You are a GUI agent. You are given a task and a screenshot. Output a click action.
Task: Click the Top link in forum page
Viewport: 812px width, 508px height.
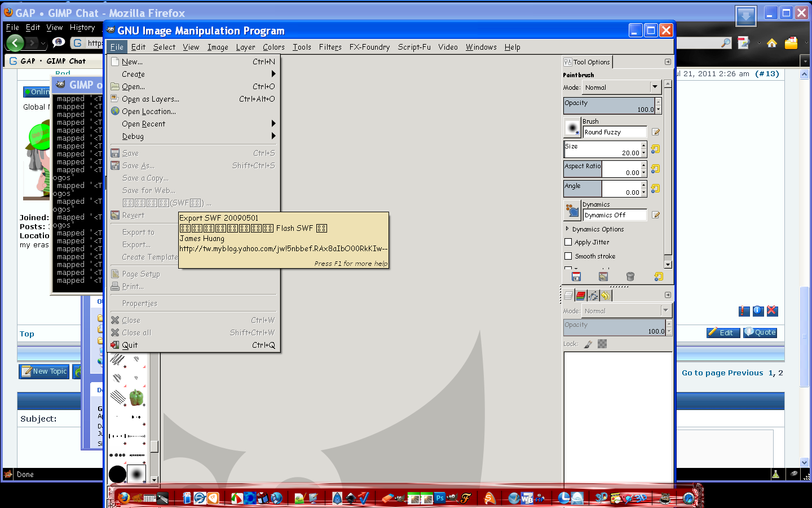click(27, 334)
